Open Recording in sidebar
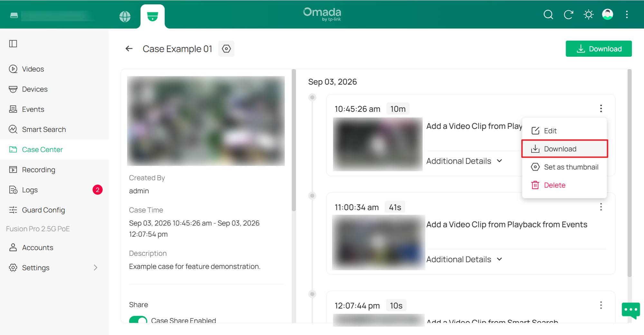The image size is (644, 335). (x=54, y=170)
